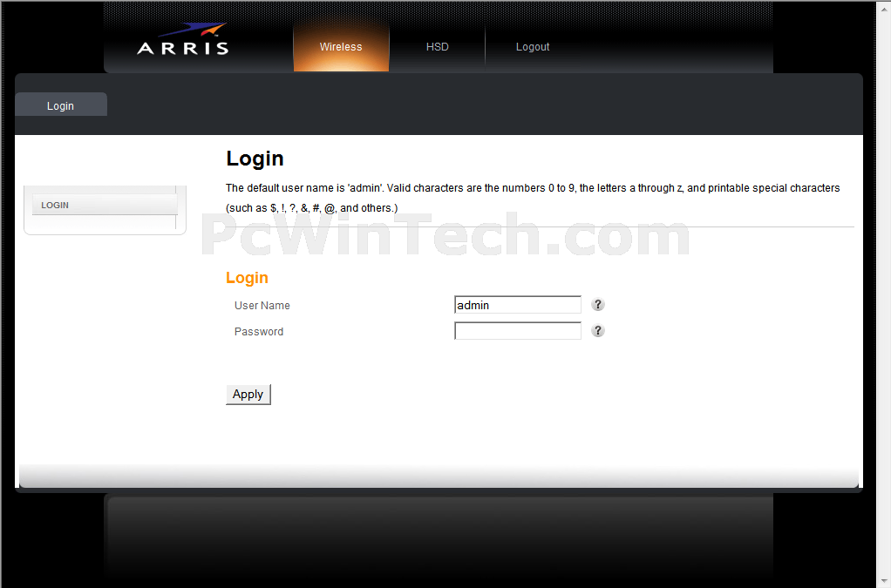Open the HSD tab

click(437, 47)
